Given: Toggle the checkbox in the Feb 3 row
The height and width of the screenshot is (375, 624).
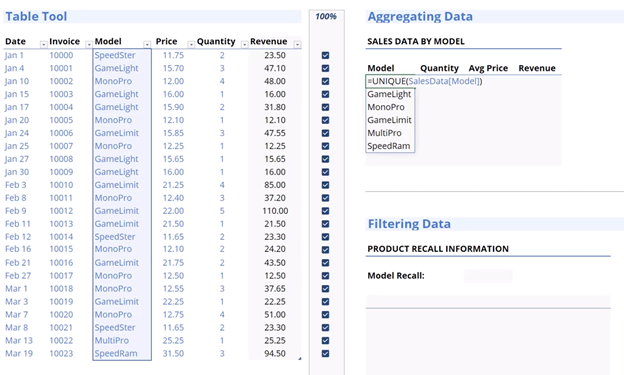Looking at the screenshot, I should [325, 185].
